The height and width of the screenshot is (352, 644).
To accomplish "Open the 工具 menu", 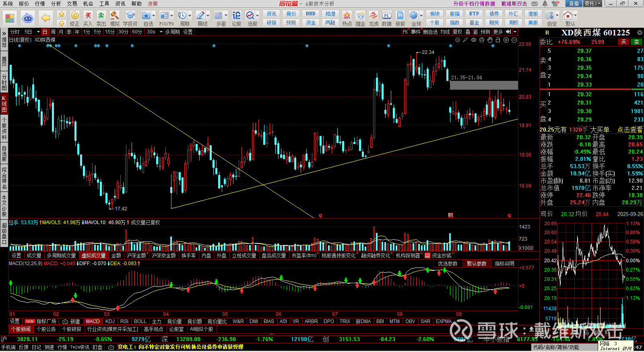I will 104,4.
